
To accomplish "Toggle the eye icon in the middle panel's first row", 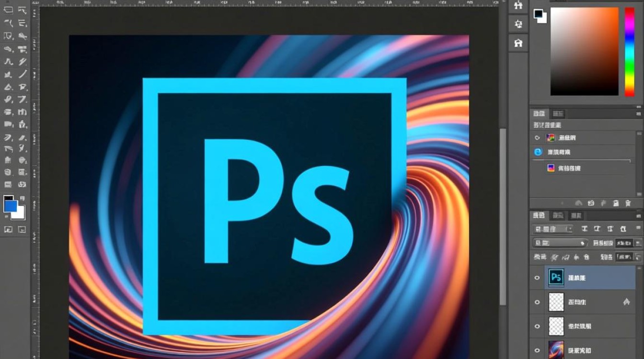I will click(x=537, y=138).
